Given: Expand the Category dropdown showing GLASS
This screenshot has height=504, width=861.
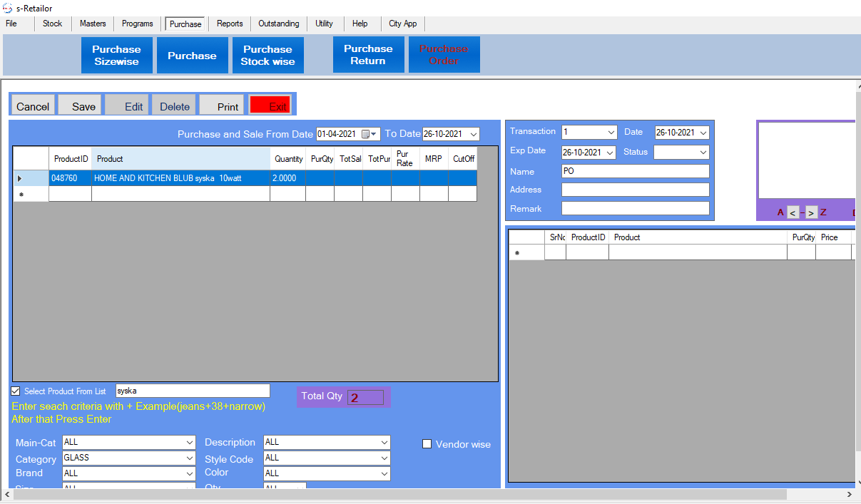Looking at the screenshot, I should (190, 458).
